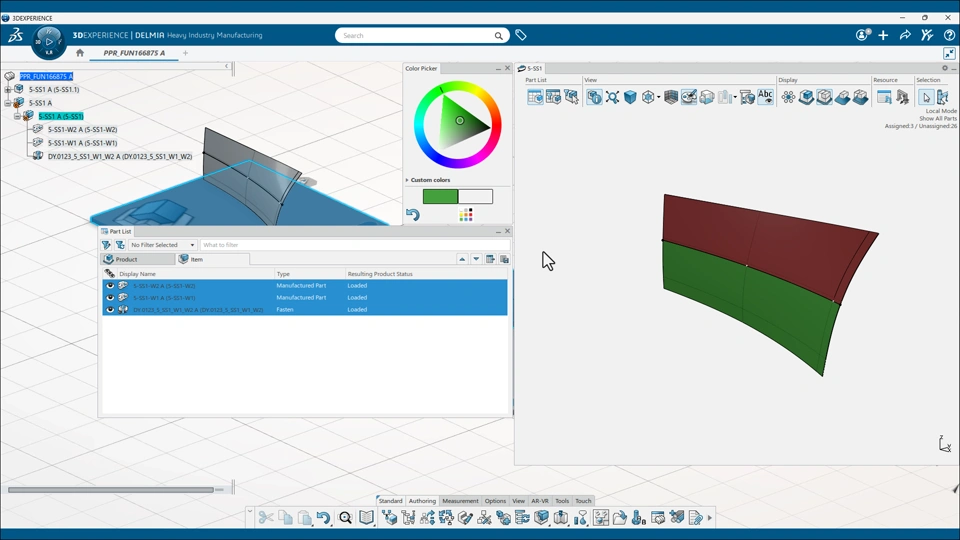Click the exploded dots icon in Display group
This screenshot has width=960, height=540.
[x=788, y=97]
